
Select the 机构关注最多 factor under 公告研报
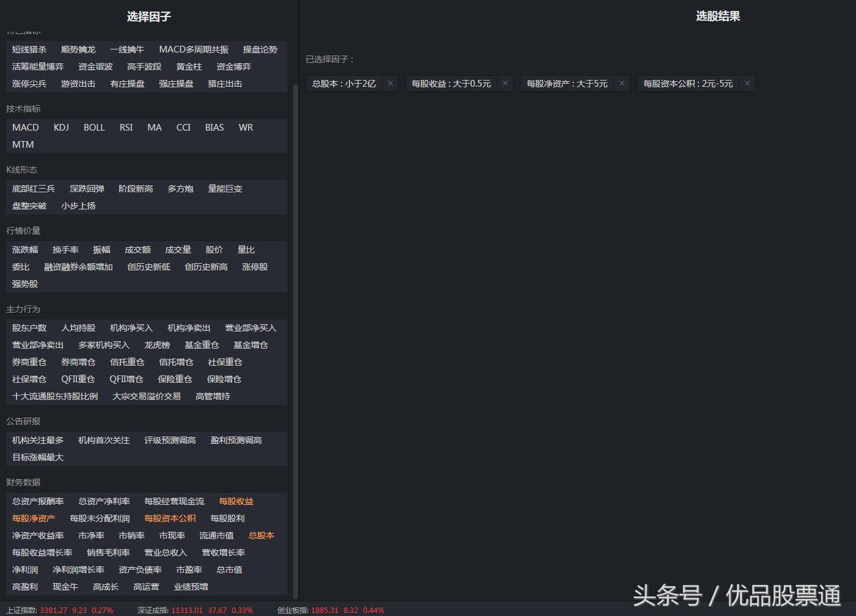point(38,440)
